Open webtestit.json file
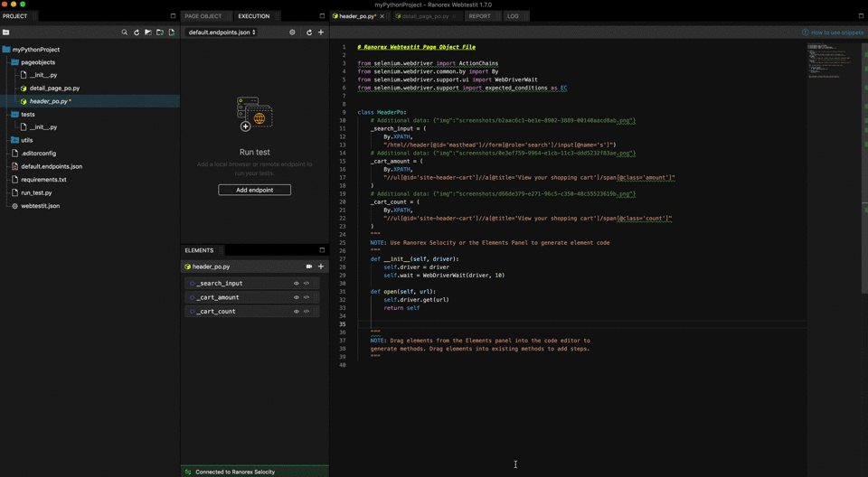 tap(41, 206)
